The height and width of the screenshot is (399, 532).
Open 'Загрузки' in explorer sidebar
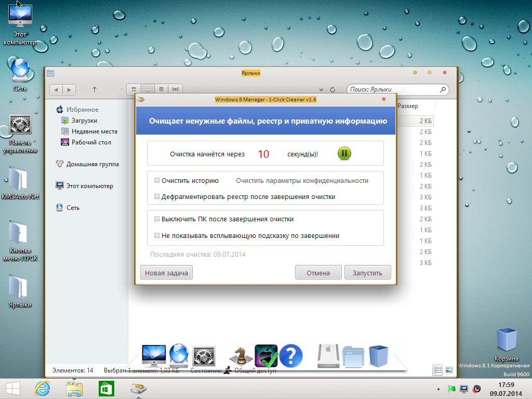click(x=79, y=121)
